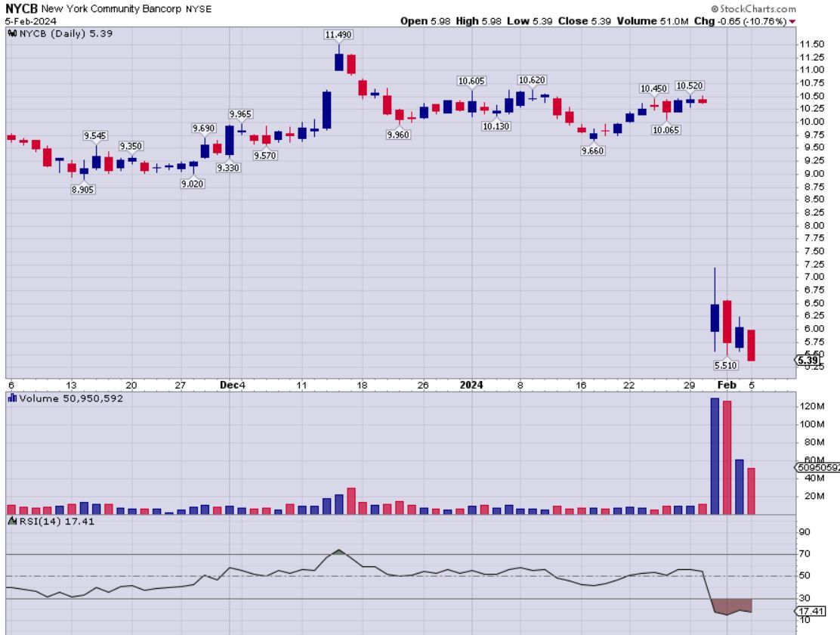Image resolution: width=840 pixels, height=635 pixels.
Task: Select the 9.545 price label
Action: pos(95,136)
